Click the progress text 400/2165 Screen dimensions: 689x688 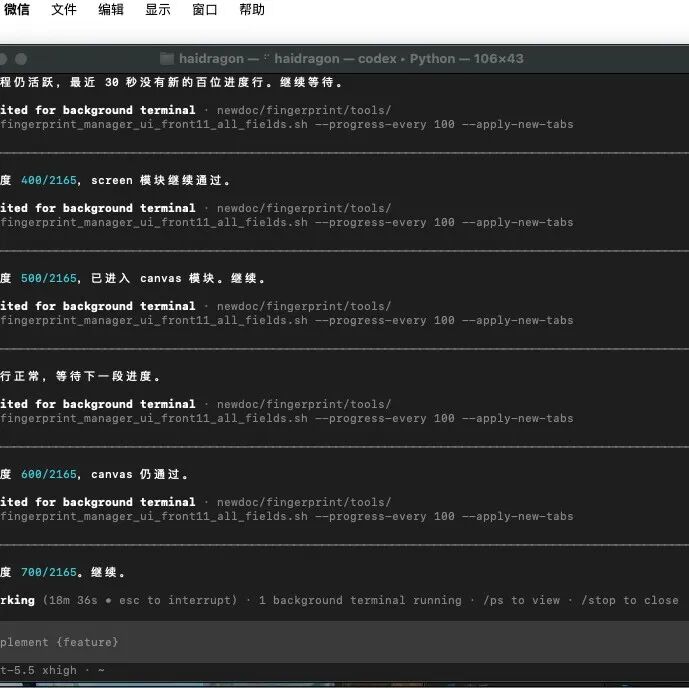pos(49,180)
